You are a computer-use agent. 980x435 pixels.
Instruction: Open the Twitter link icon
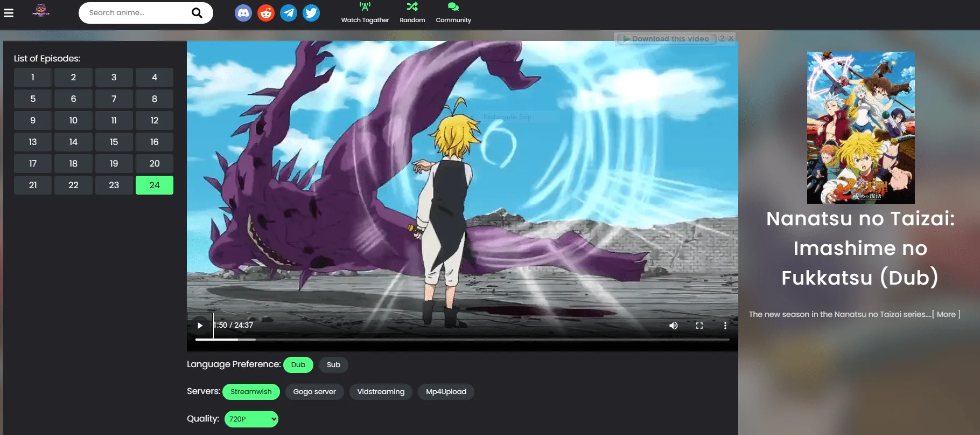[x=311, y=13]
